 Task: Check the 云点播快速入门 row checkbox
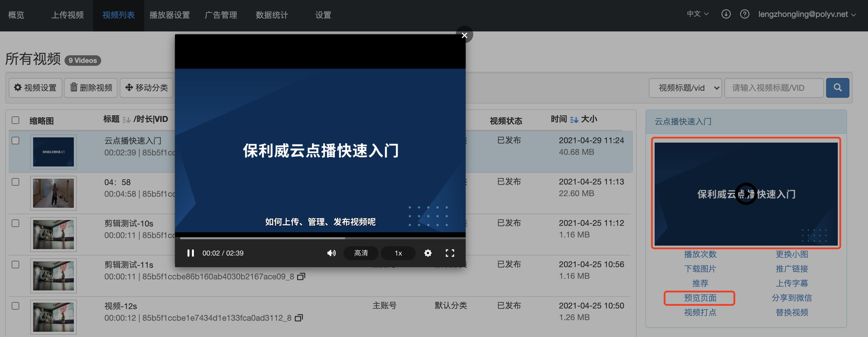(x=15, y=141)
